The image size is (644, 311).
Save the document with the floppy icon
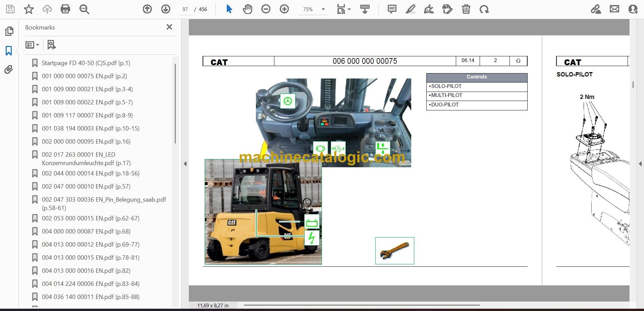10,9
